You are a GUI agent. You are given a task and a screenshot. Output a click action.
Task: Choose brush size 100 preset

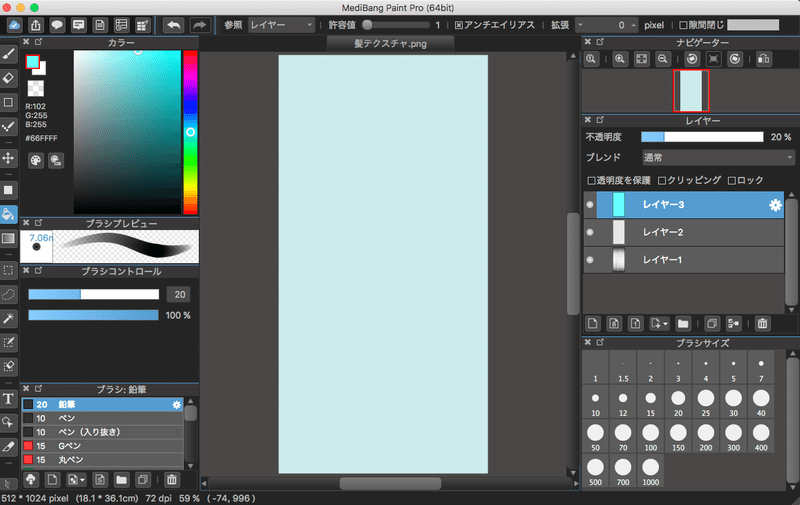pyautogui.click(x=651, y=437)
